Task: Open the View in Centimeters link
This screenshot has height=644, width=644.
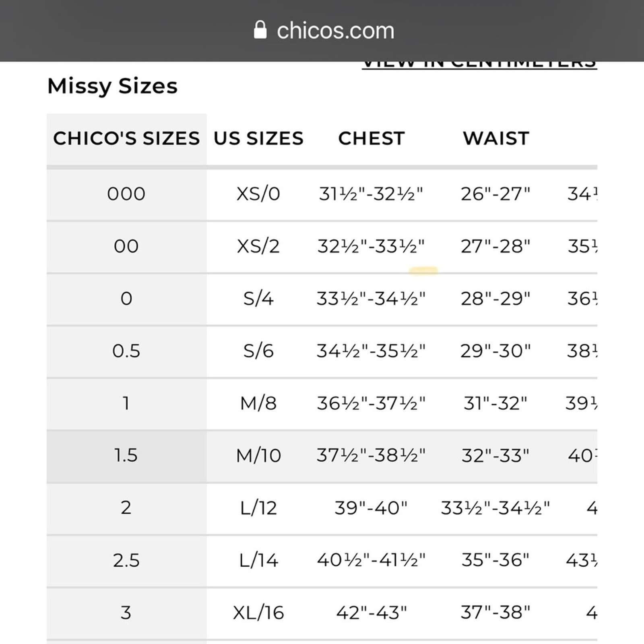Action: (479, 64)
